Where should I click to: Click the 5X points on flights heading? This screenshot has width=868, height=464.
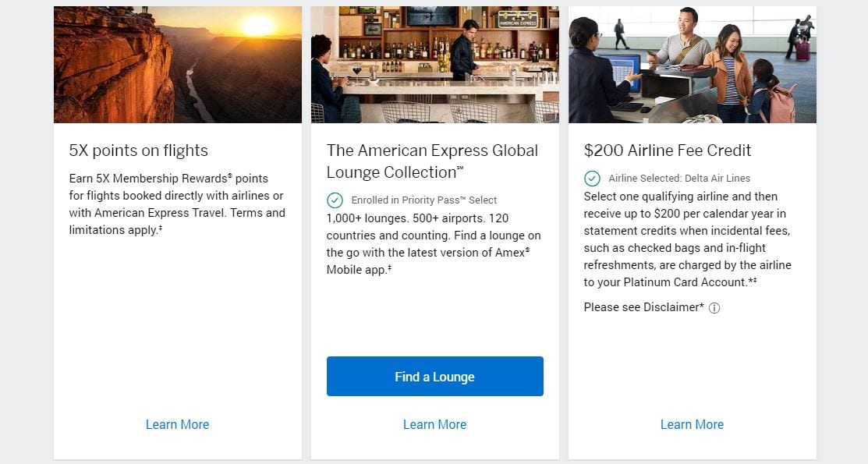point(138,151)
